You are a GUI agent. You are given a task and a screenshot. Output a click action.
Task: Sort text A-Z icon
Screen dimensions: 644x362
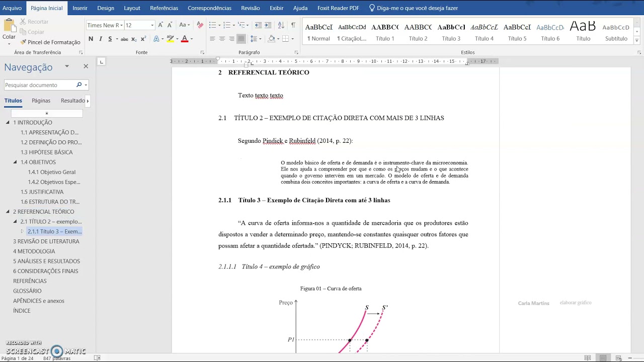[281, 25]
